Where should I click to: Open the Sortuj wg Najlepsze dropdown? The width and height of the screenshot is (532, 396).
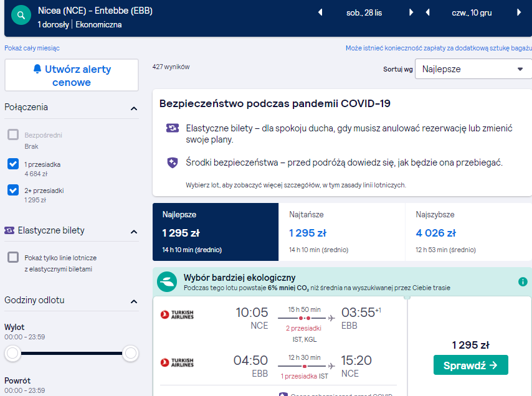pos(473,69)
